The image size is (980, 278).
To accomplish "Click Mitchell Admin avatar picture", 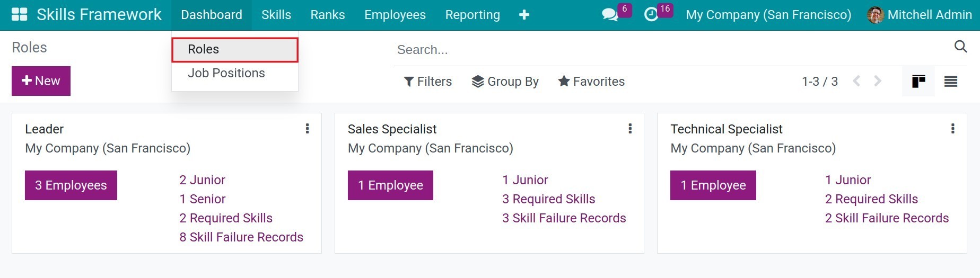I will coord(876,15).
